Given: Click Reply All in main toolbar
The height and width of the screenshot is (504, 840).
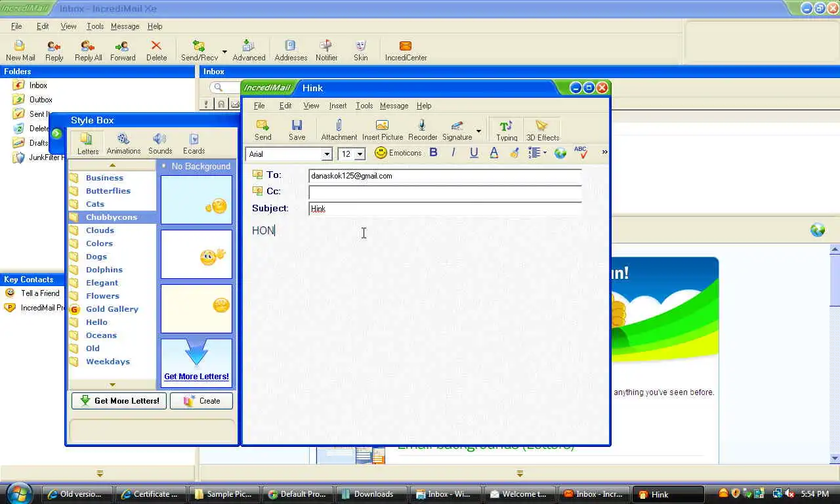Looking at the screenshot, I should pos(88,51).
